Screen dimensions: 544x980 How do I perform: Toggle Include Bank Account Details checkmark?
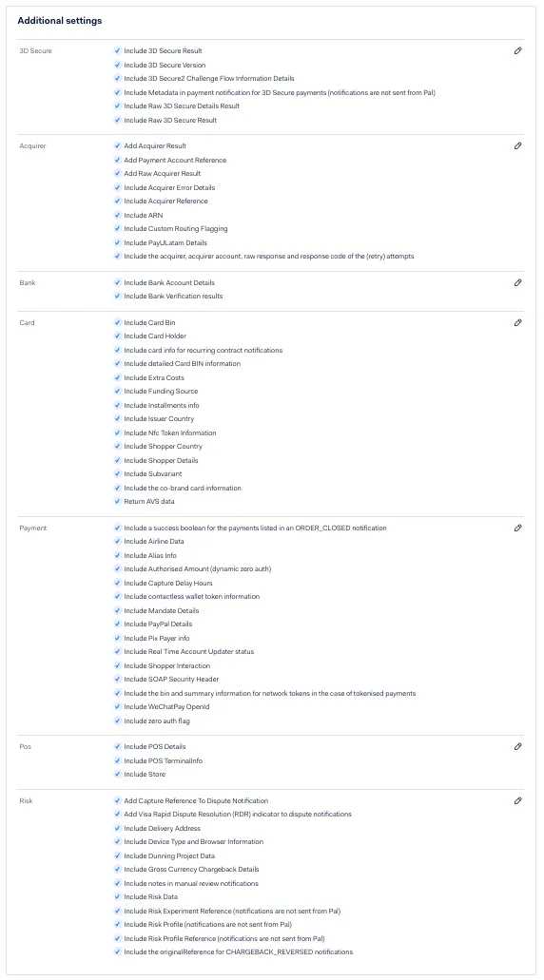pos(117,282)
